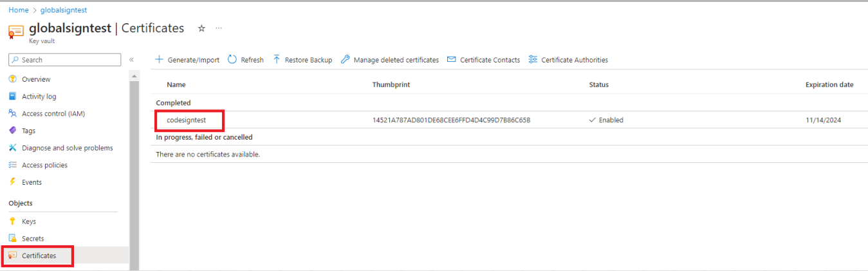Viewport: 868px width, 271px height.
Task: Click the Events lightning bolt icon
Action: (12, 182)
